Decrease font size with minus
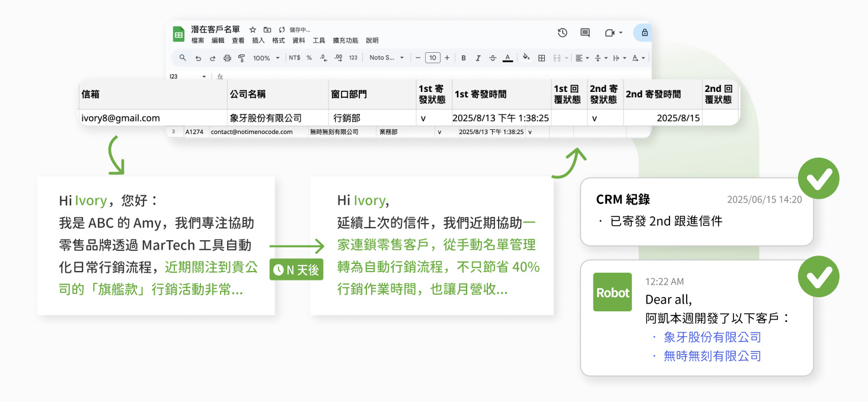Viewport: 868px width, 402px height. click(418, 58)
